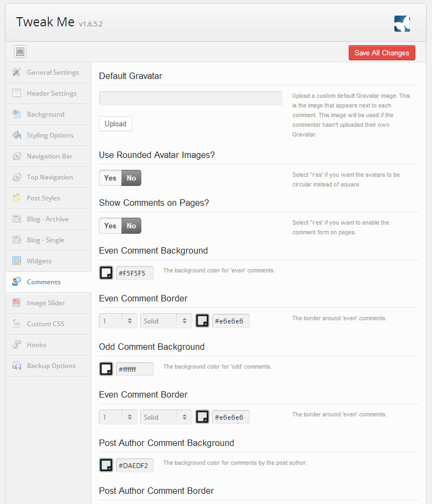
Task: Click the Image Slider icon
Action: pos(17,303)
